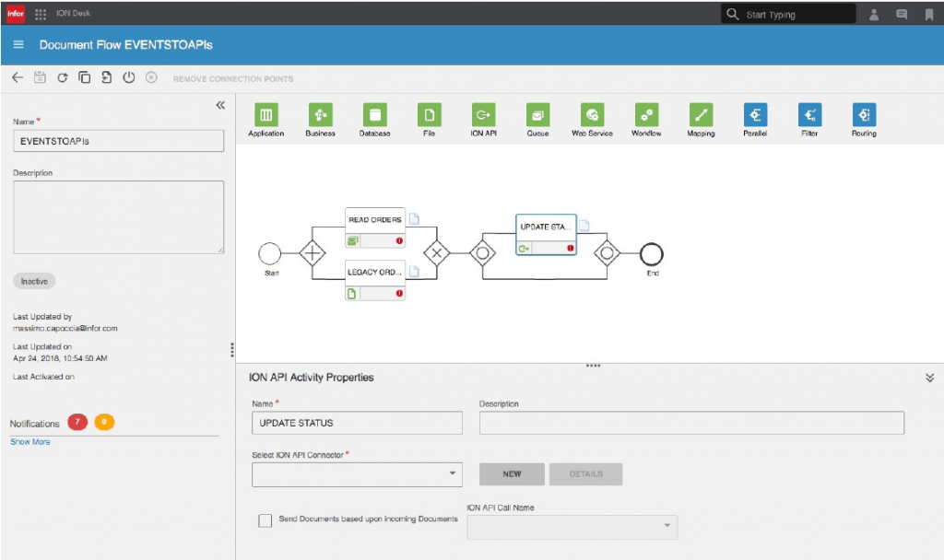Select the X merge gateway diamond
This screenshot has width=944, height=560.
[x=436, y=253]
